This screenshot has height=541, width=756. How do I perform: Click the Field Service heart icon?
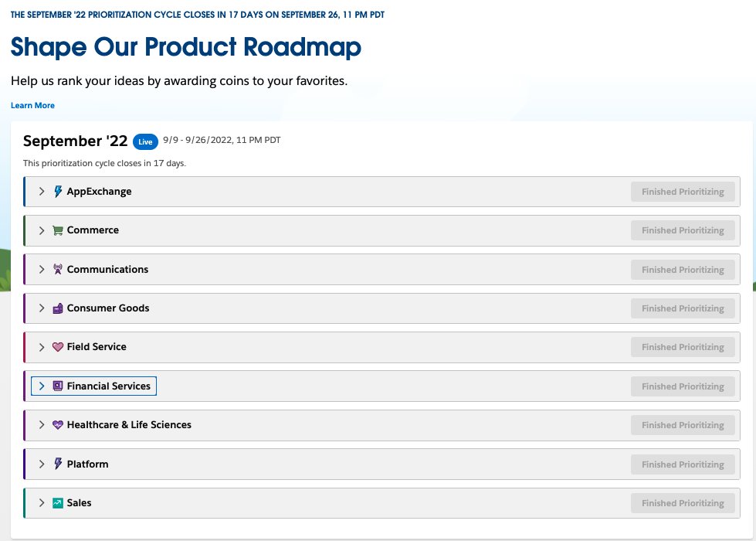point(58,347)
